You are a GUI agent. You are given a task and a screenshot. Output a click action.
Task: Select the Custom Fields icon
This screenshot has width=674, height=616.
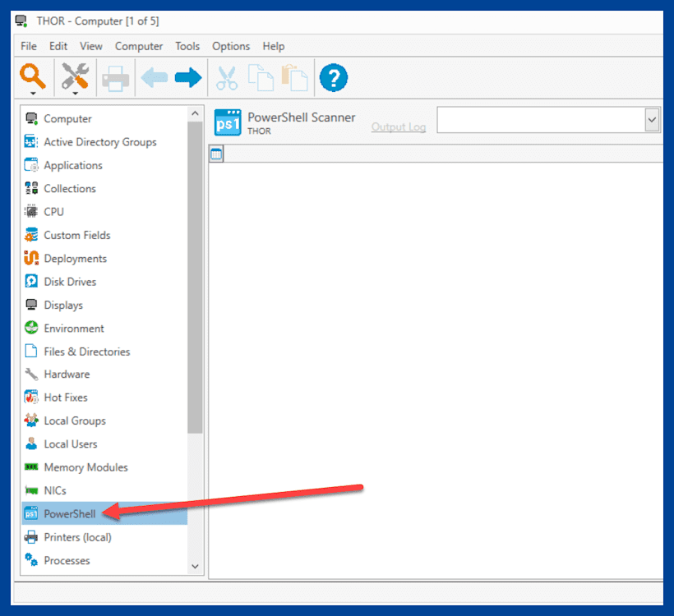pyautogui.click(x=31, y=235)
